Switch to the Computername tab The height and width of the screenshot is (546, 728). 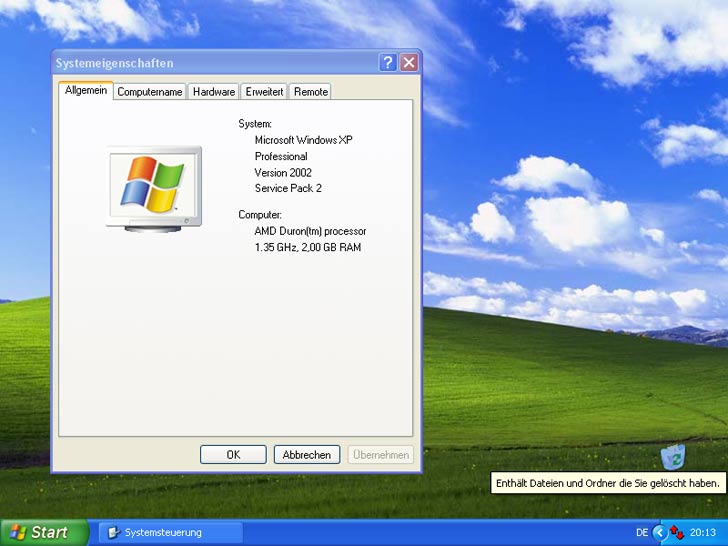149,91
